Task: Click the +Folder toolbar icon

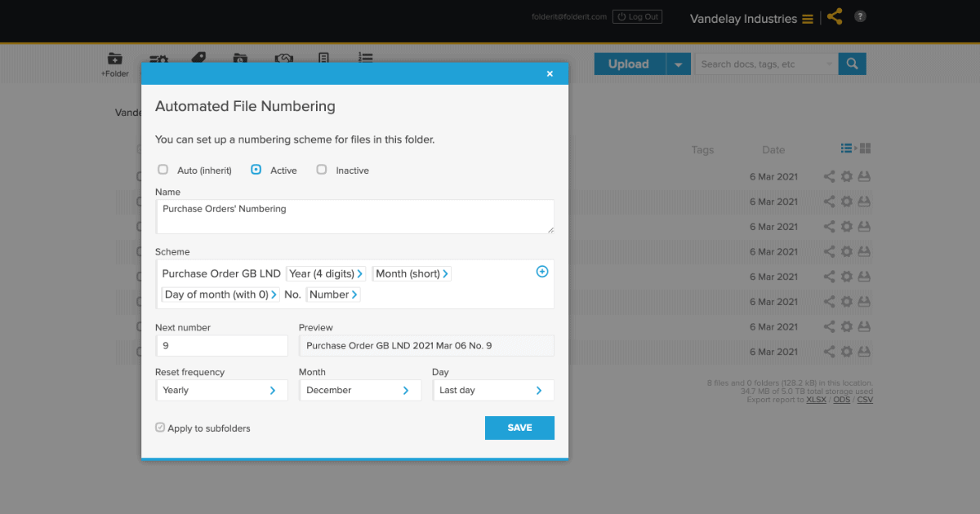Action: [x=115, y=64]
